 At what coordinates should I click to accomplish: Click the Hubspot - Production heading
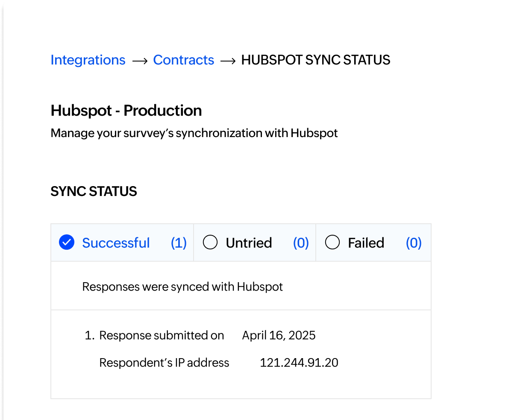126,111
